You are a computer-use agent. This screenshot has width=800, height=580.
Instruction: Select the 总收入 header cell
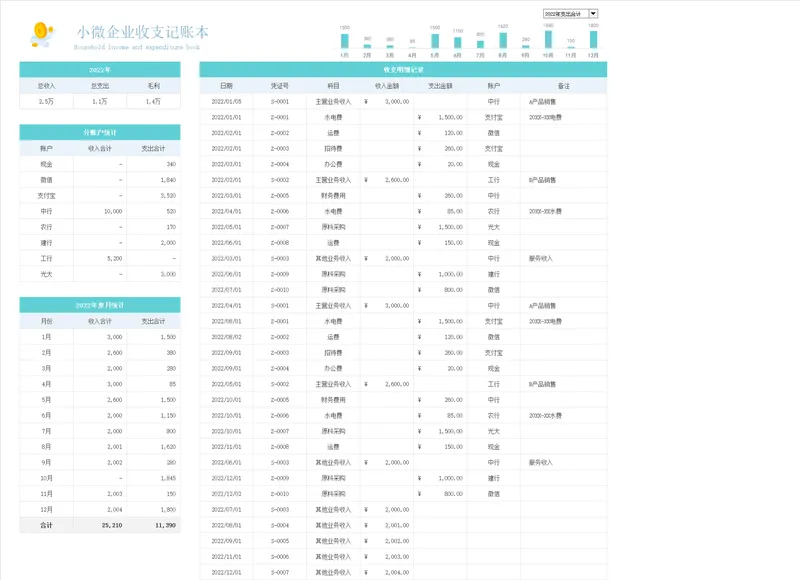46,86
